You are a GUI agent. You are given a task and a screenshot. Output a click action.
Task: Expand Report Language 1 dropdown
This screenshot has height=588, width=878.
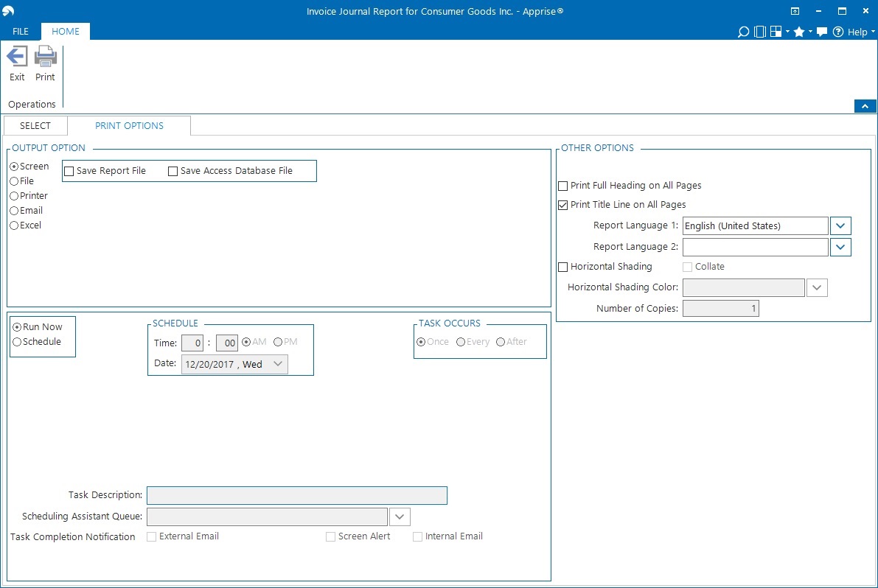(840, 226)
